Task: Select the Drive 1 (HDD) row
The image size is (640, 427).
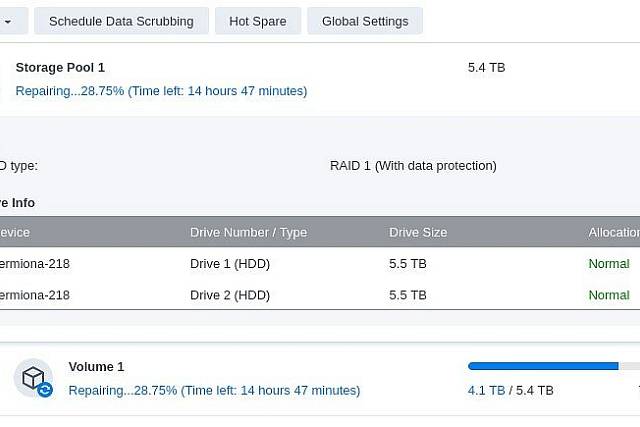Action: [x=230, y=264]
